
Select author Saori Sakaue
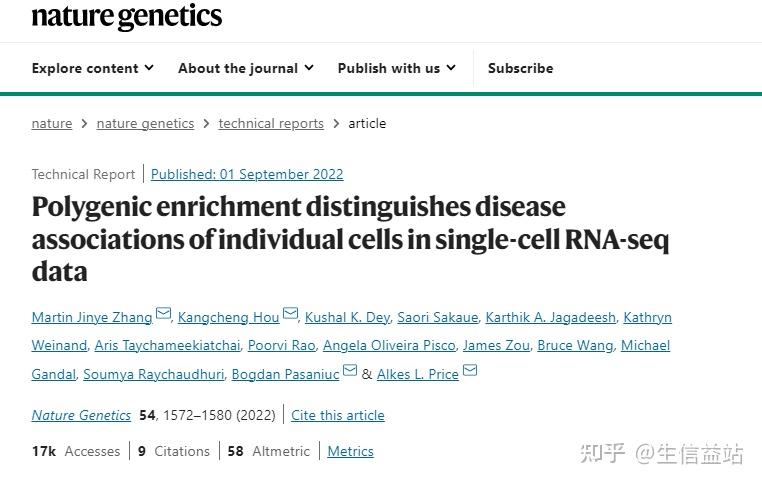(x=436, y=317)
